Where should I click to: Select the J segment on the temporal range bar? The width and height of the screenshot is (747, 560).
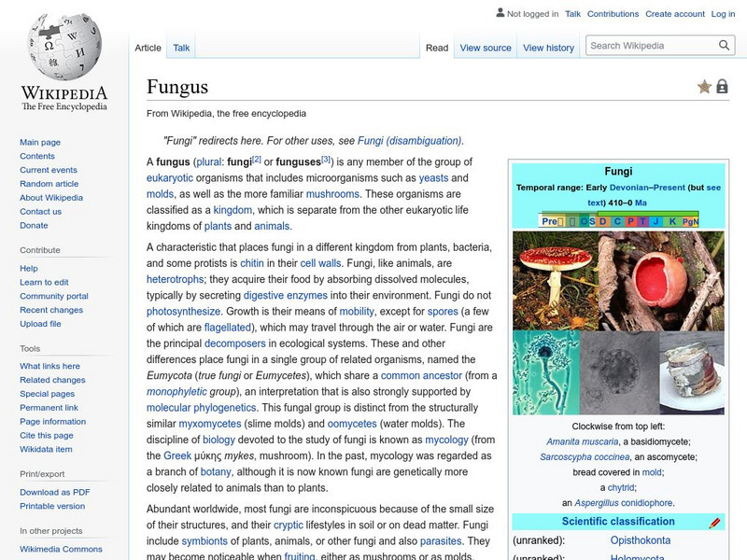(655, 222)
